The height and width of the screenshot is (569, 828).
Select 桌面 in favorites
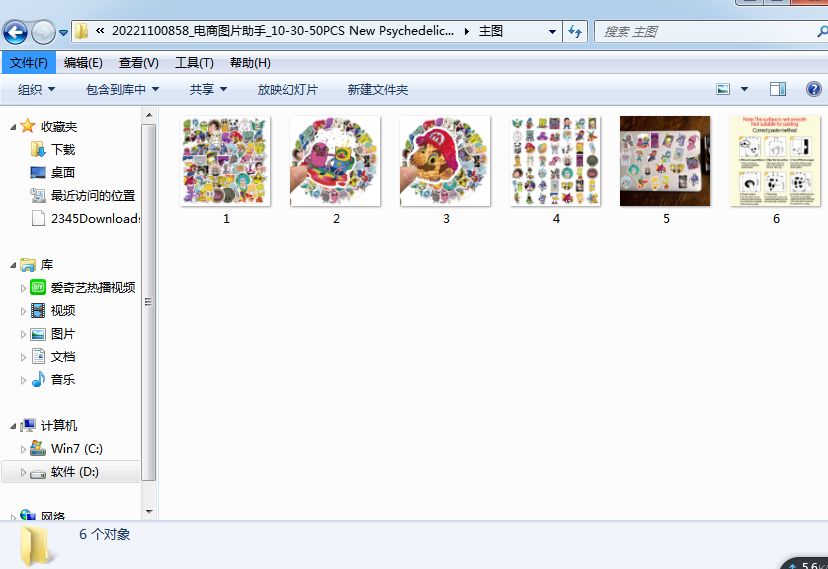63,173
